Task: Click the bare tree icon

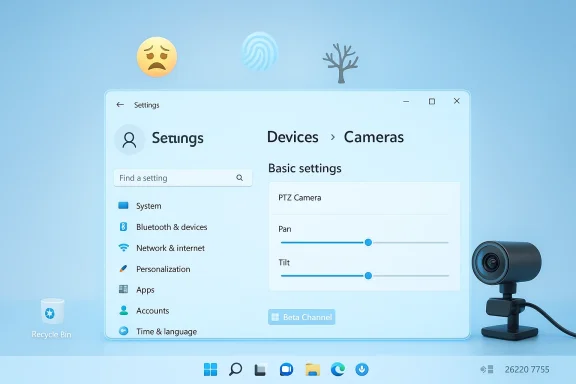Action: (x=341, y=63)
